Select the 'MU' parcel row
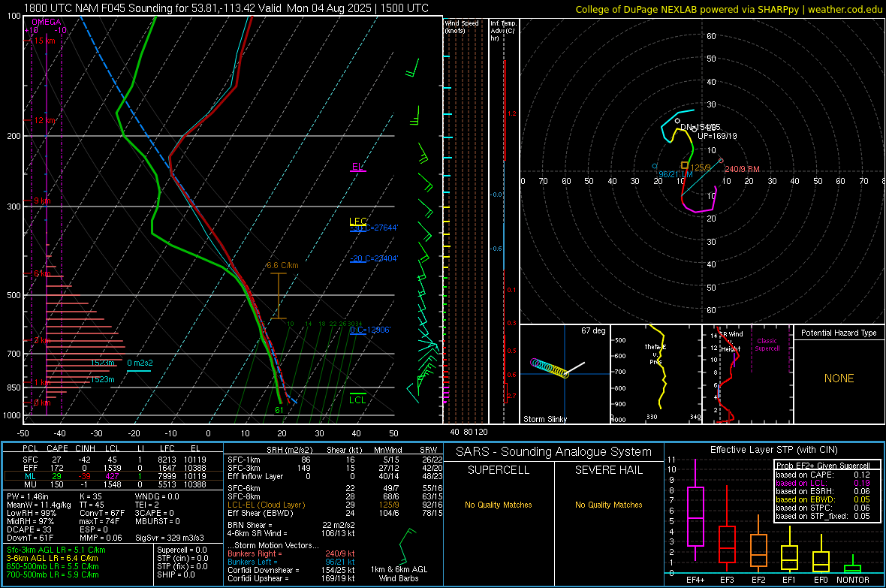The height and width of the screenshot is (588, 886). click(x=113, y=484)
